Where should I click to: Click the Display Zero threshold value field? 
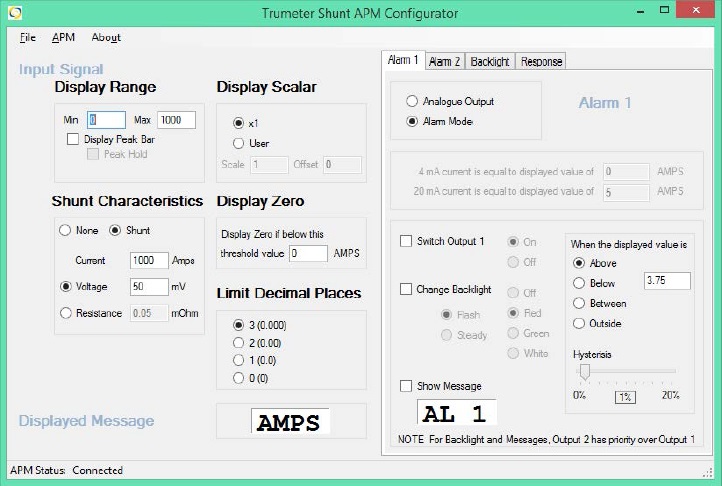[x=308, y=253]
